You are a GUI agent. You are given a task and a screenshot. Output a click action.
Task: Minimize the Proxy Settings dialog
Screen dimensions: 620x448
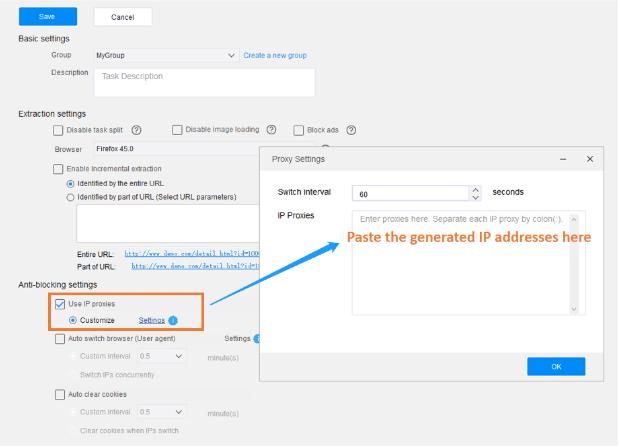click(x=563, y=159)
